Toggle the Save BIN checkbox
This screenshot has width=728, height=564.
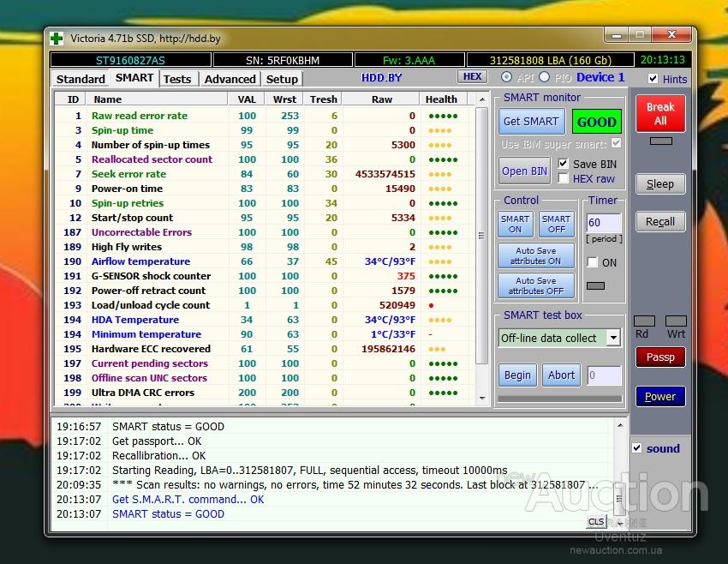pos(564,164)
